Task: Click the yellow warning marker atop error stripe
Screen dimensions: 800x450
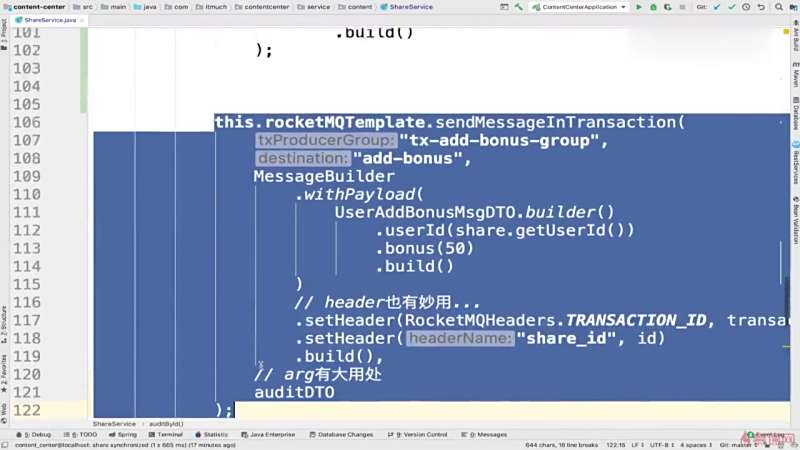Action: point(786,32)
